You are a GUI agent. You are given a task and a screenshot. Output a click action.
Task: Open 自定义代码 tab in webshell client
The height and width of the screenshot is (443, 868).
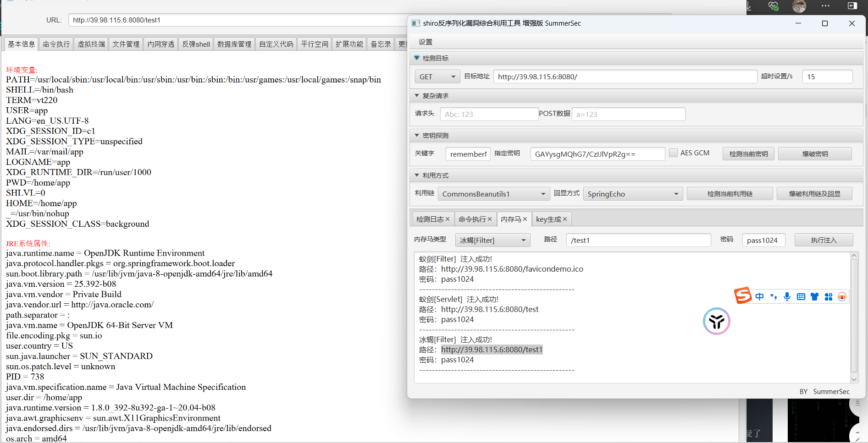[276, 44]
